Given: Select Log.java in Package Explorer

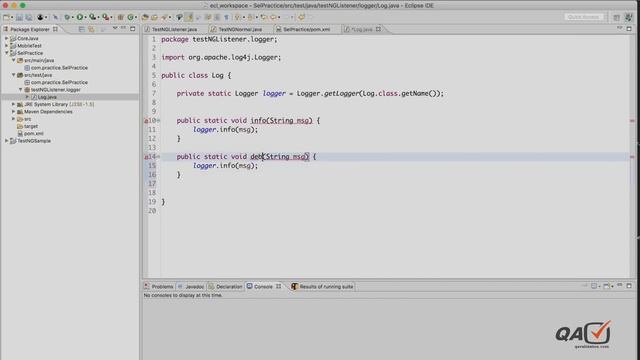Looking at the screenshot, I should [47, 97].
